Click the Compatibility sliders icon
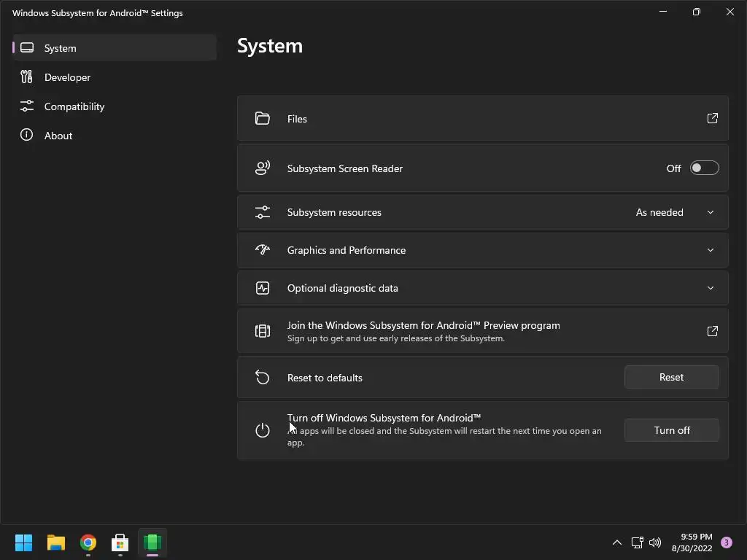The width and height of the screenshot is (747, 560). point(27,106)
